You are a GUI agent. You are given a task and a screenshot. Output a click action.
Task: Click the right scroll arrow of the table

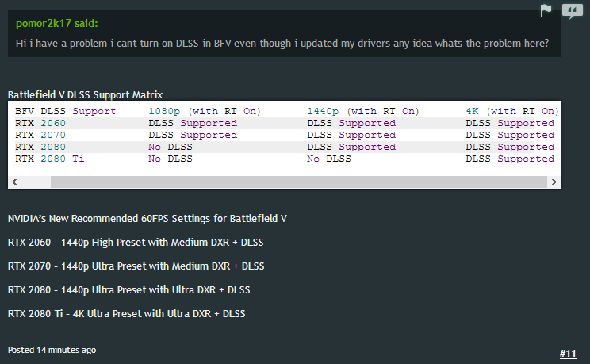click(554, 182)
